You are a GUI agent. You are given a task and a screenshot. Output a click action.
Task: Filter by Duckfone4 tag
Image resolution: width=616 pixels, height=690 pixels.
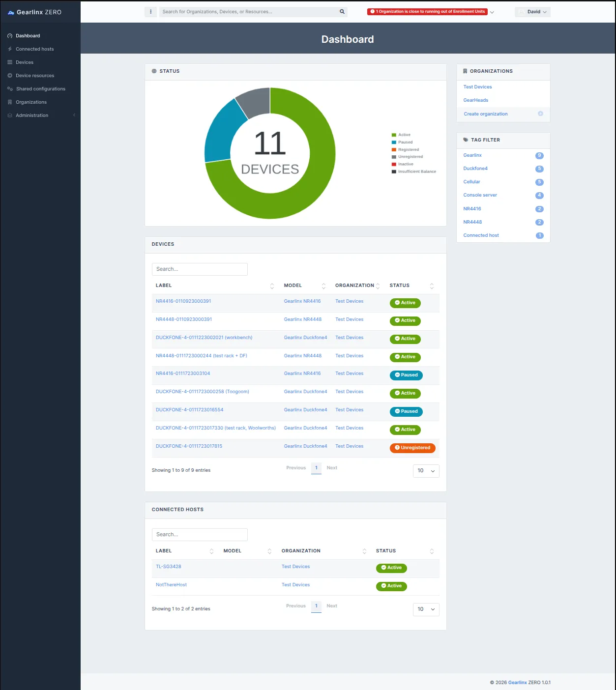pyautogui.click(x=475, y=169)
